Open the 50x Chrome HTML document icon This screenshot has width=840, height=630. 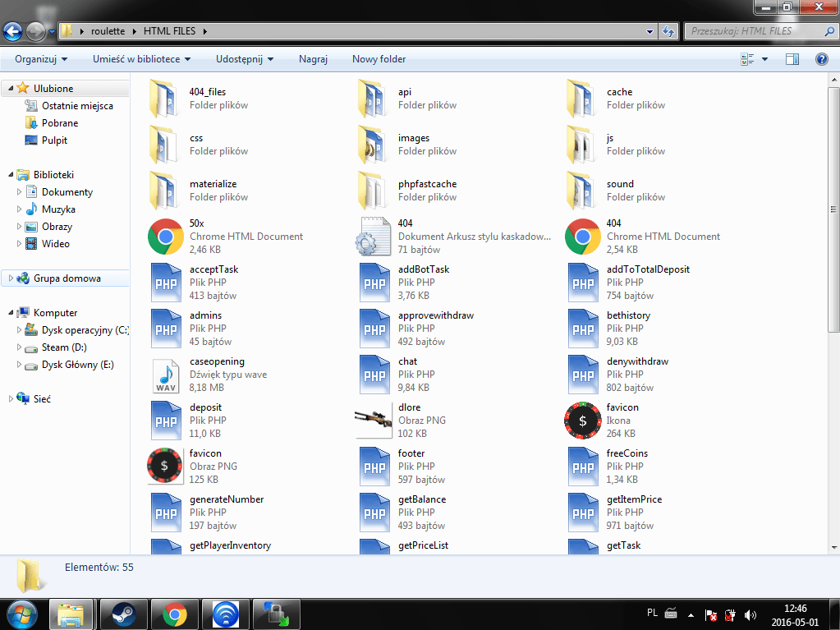(166, 237)
